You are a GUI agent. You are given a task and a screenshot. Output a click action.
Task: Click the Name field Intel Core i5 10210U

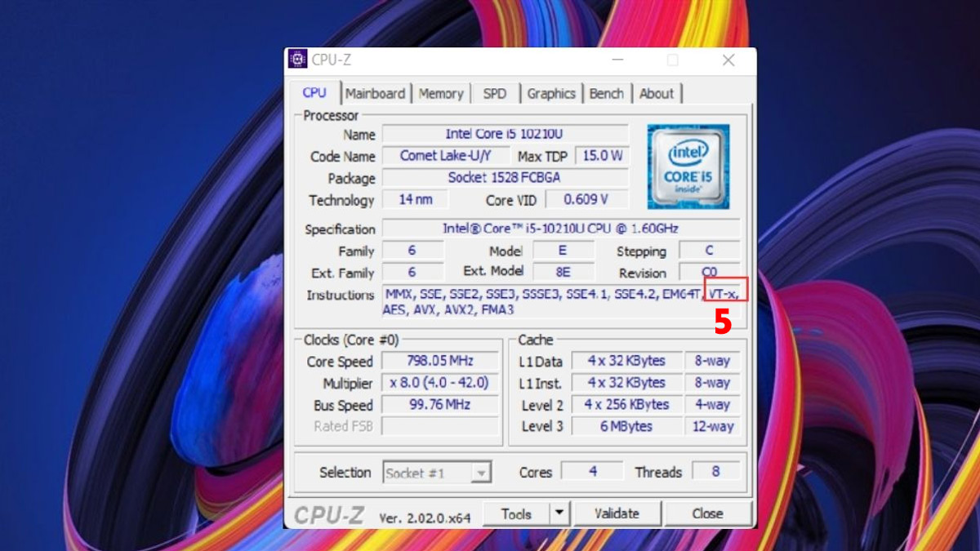506,134
